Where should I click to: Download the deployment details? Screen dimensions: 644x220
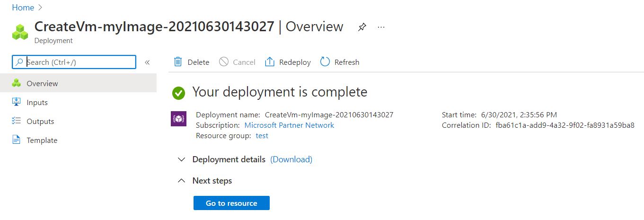tap(291, 159)
